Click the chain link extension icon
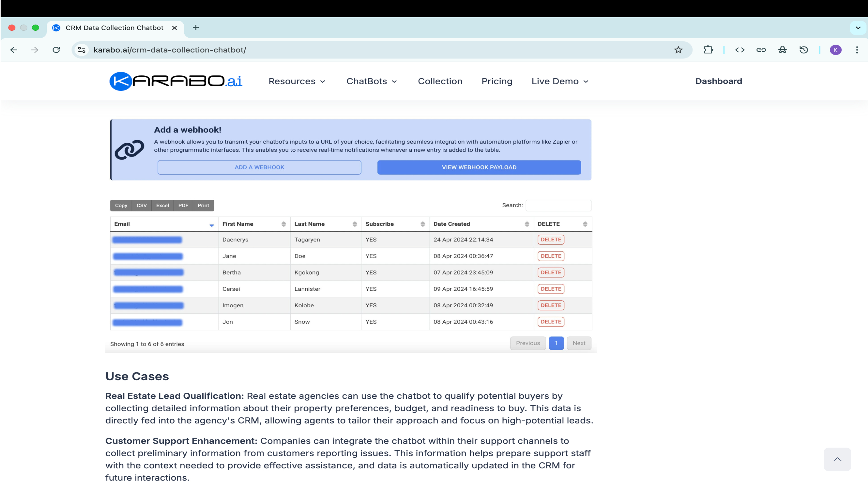Viewport: 868px width, 488px height. click(x=761, y=50)
